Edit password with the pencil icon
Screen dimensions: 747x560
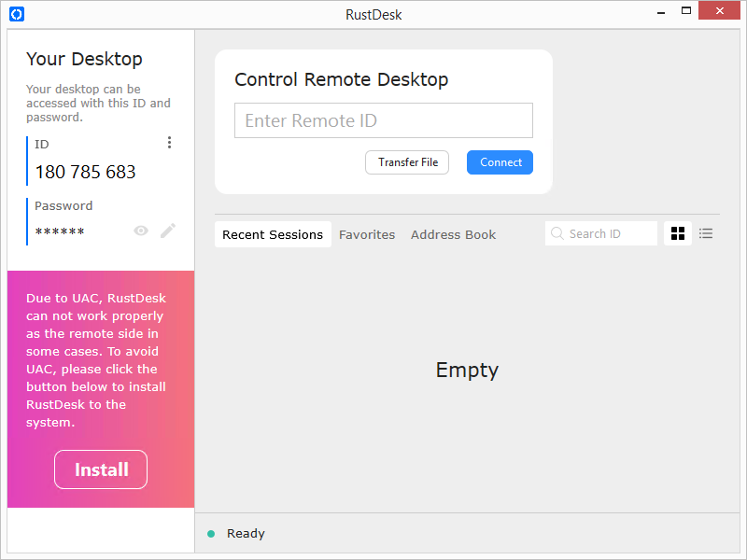(x=168, y=231)
